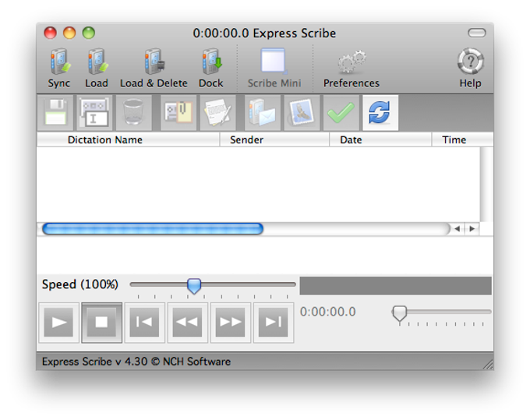Start playback with the Play button
This screenshot has width=530, height=420.
pos(58,323)
